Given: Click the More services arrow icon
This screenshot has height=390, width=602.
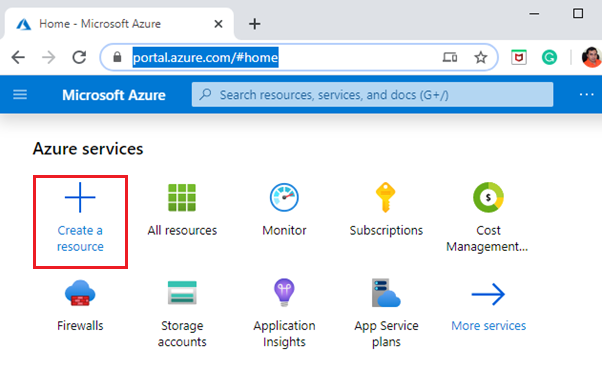Looking at the screenshot, I should (x=488, y=294).
